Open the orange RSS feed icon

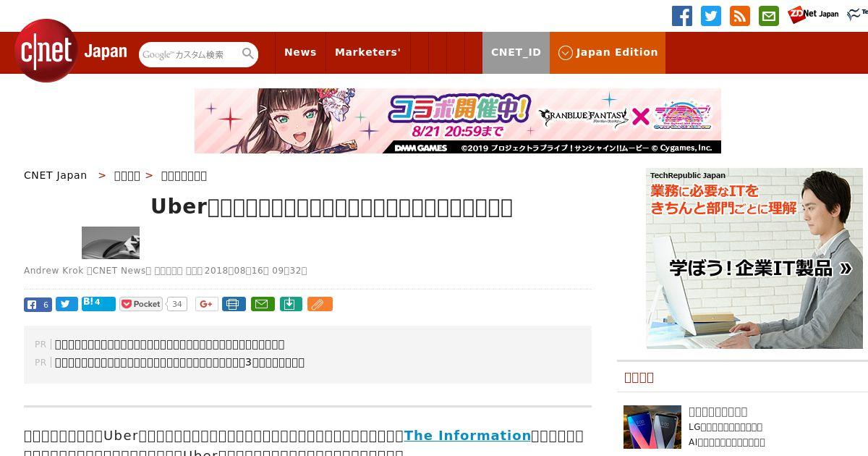click(x=740, y=15)
